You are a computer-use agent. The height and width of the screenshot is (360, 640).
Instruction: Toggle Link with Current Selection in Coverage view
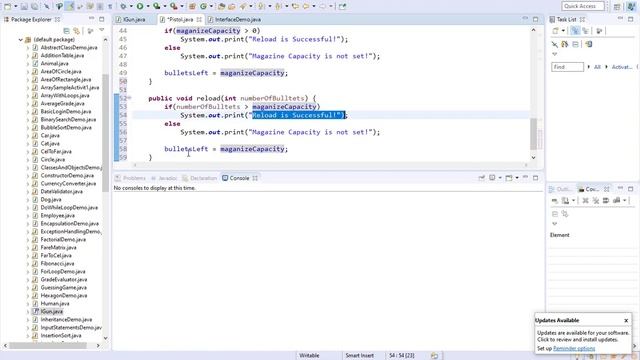565,214
